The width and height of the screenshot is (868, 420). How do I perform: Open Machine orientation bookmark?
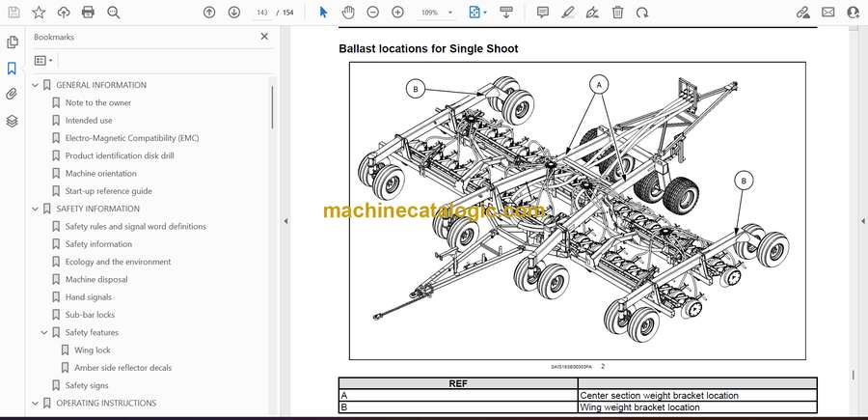point(100,174)
